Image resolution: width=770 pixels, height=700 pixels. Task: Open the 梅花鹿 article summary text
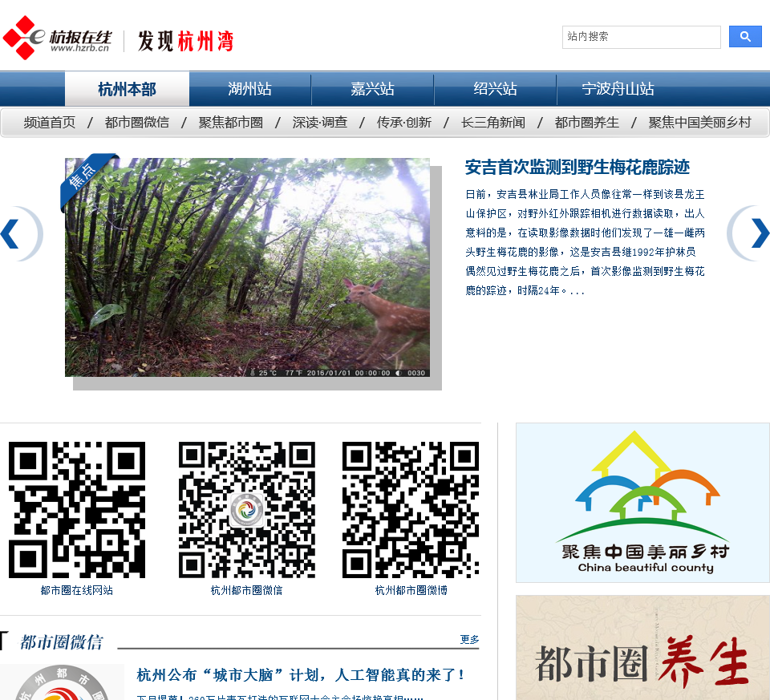(x=585, y=242)
